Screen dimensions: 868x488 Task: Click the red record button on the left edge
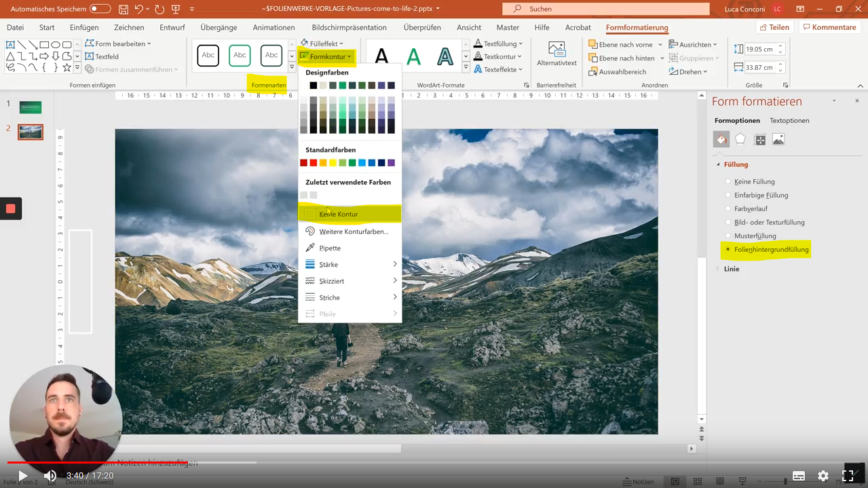(11, 208)
